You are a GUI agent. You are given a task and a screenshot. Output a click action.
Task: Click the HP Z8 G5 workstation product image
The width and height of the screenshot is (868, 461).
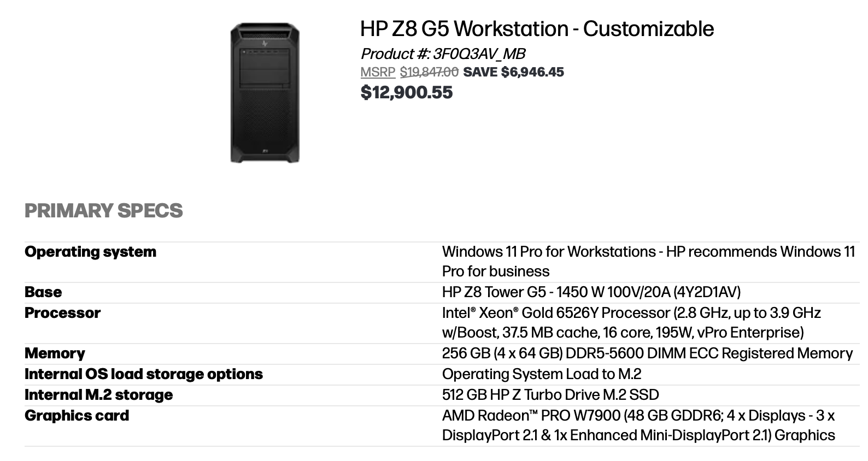[x=265, y=93]
